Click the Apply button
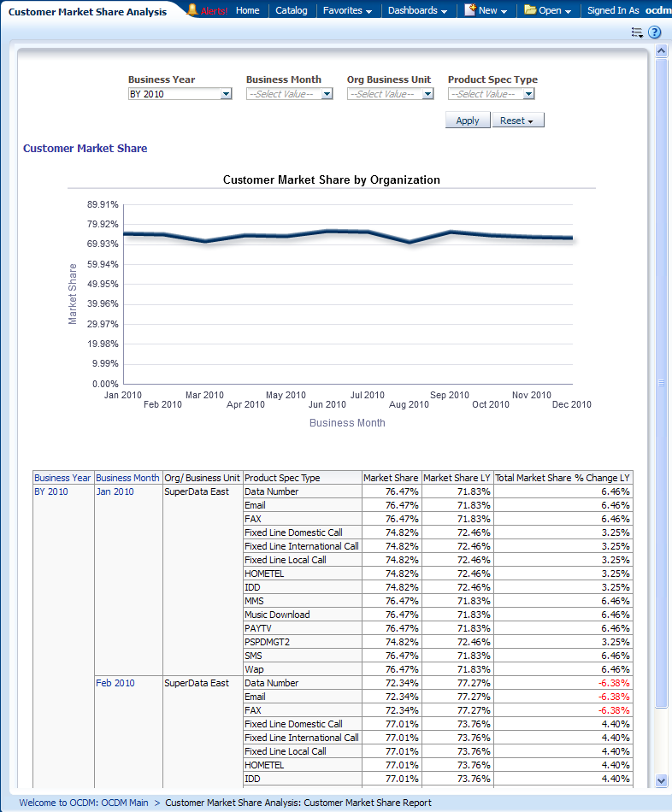Image resolution: width=672 pixels, height=812 pixels. (468, 121)
